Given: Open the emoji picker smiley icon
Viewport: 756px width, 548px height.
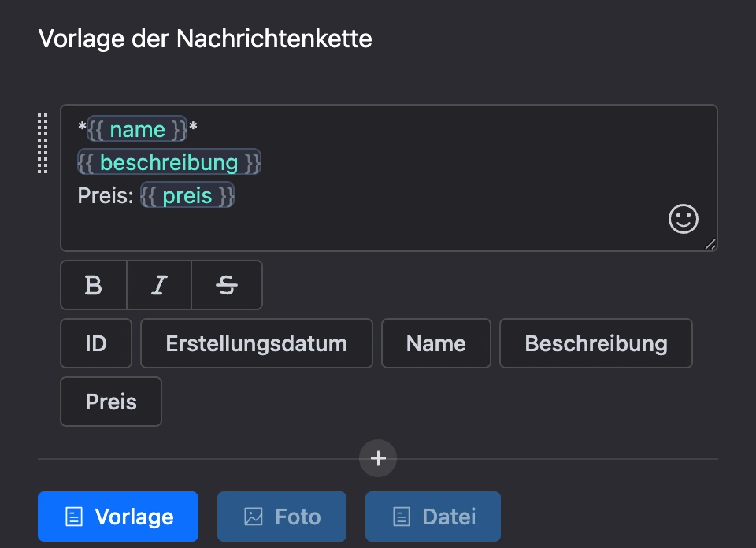Looking at the screenshot, I should pyautogui.click(x=684, y=219).
